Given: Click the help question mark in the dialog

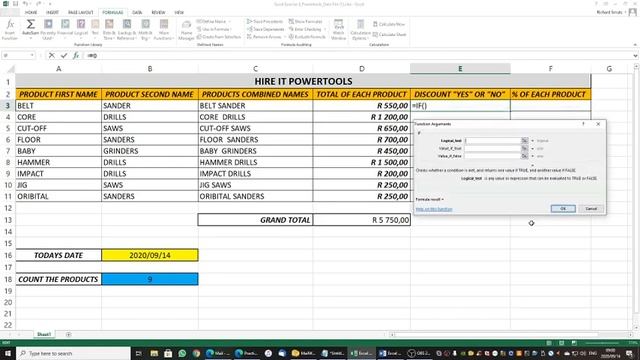Looking at the screenshot, I should tap(583, 124).
